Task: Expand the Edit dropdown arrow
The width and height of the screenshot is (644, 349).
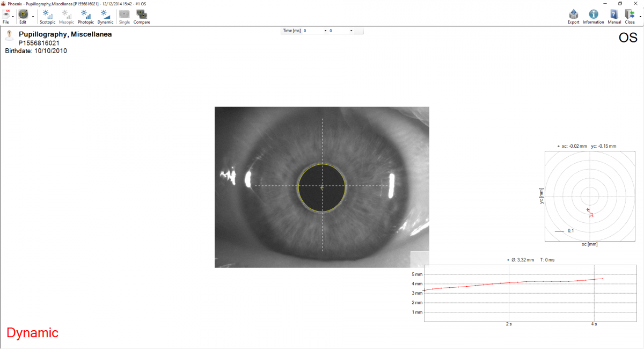Action: pyautogui.click(x=33, y=16)
